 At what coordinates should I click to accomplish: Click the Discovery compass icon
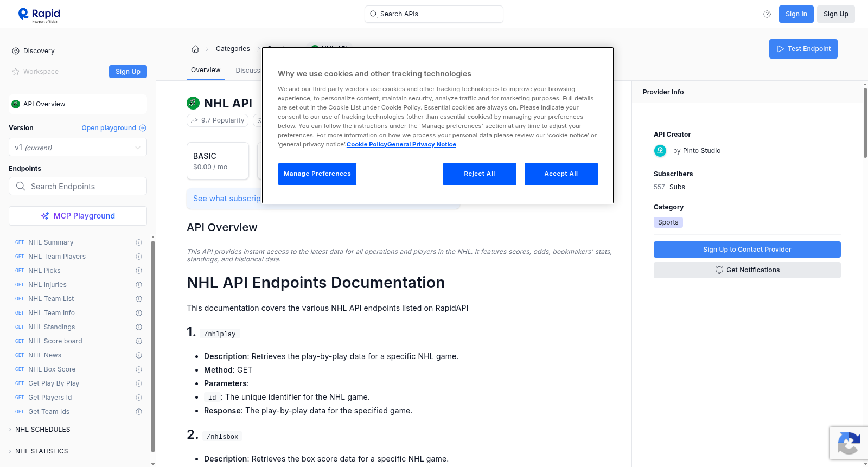point(16,51)
